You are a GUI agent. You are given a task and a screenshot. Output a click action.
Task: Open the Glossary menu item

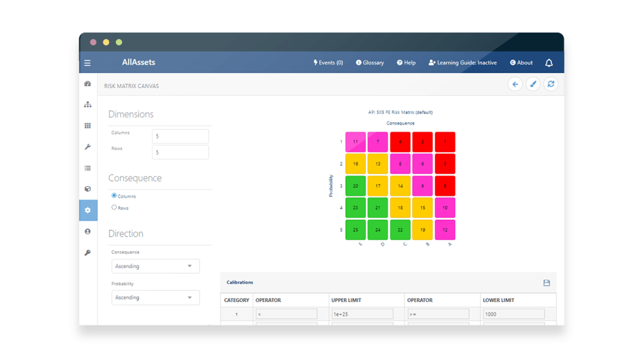click(370, 63)
